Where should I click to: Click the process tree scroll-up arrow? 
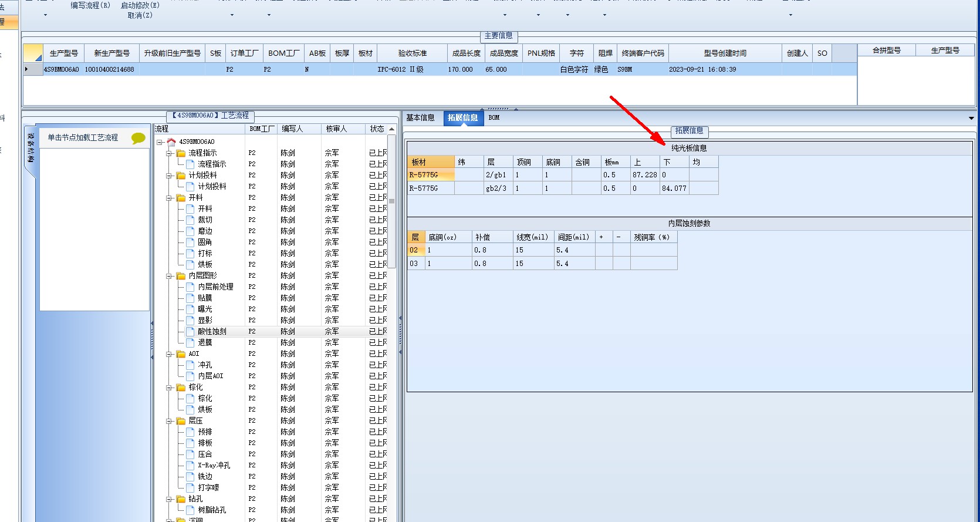(391, 129)
